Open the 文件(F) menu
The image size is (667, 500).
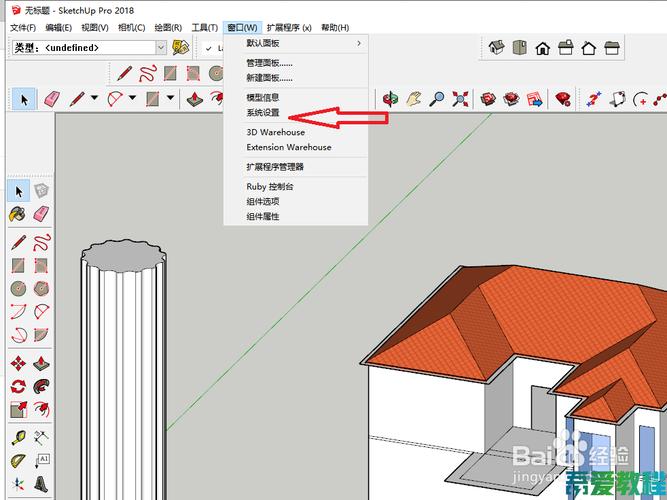[23, 28]
